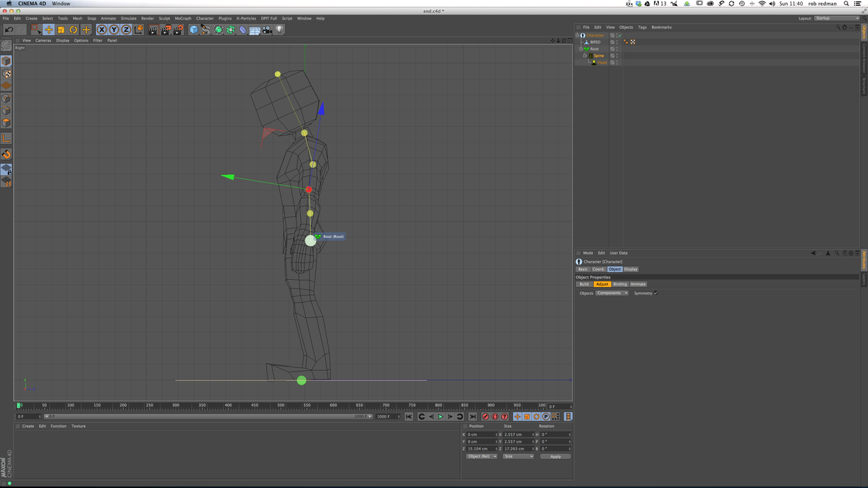
Task: Click the Apply button in the coordinates panel
Action: pos(555,456)
